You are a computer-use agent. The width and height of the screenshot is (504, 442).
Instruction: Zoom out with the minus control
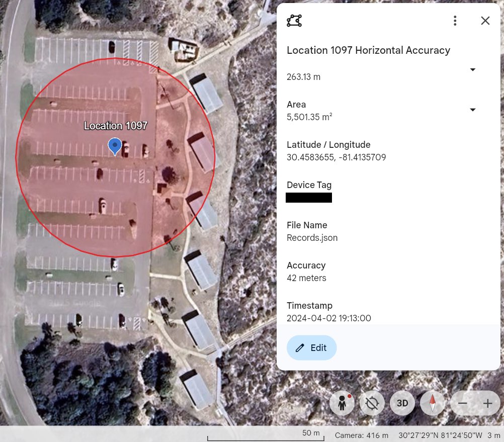pyautogui.click(x=462, y=403)
